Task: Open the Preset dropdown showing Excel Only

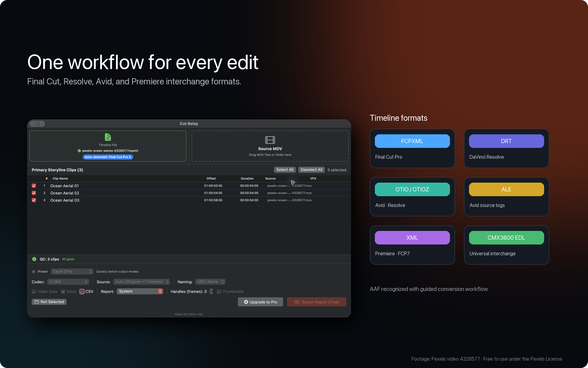Action: (x=72, y=271)
